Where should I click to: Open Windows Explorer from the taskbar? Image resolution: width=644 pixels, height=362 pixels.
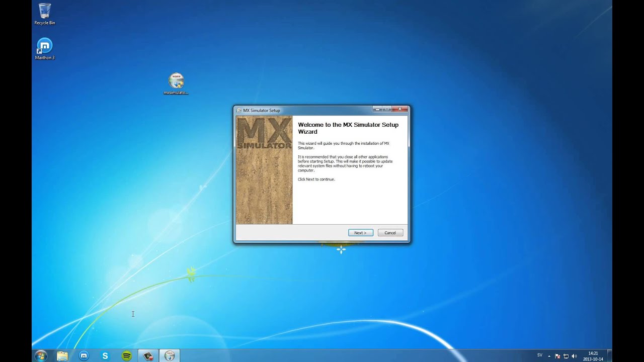[62, 356]
